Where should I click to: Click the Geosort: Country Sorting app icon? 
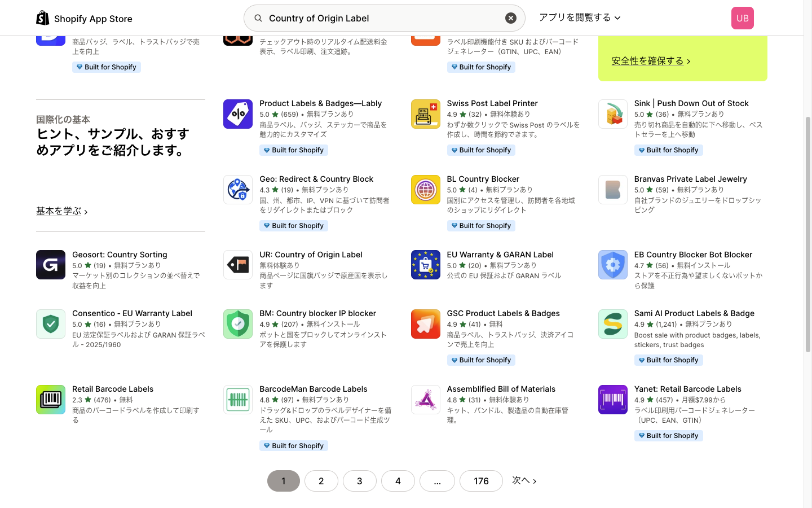[x=51, y=265]
